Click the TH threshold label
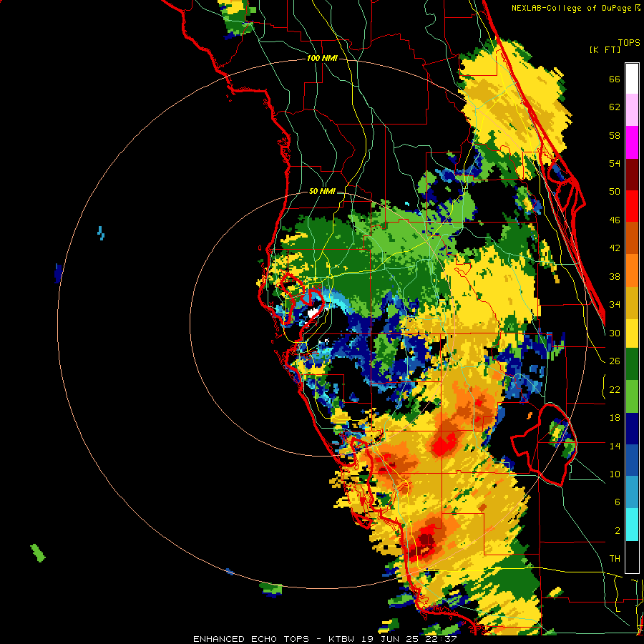The image size is (644, 644). click(x=615, y=559)
